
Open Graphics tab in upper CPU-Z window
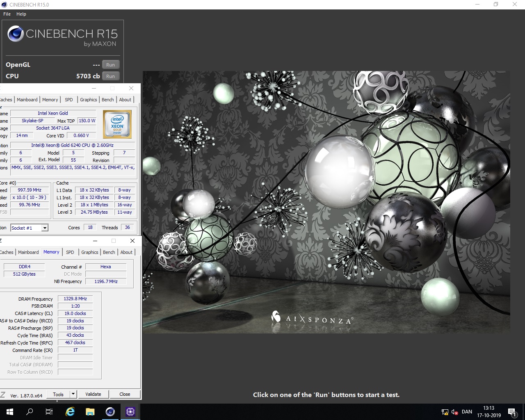[89, 100]
